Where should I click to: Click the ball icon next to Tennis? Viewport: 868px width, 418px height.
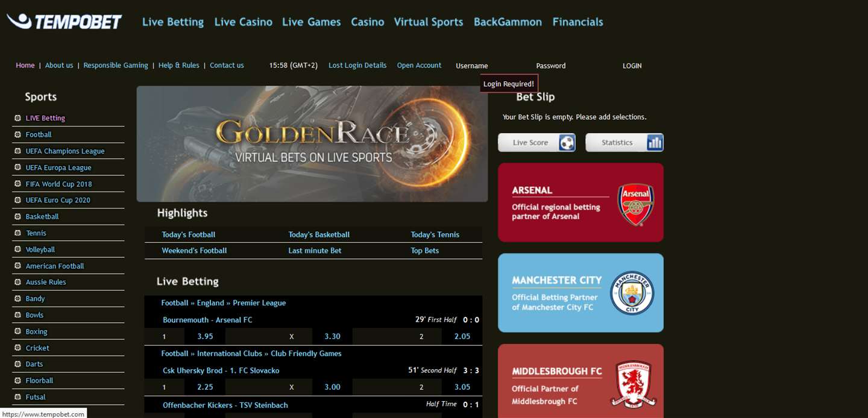(17, 233)
